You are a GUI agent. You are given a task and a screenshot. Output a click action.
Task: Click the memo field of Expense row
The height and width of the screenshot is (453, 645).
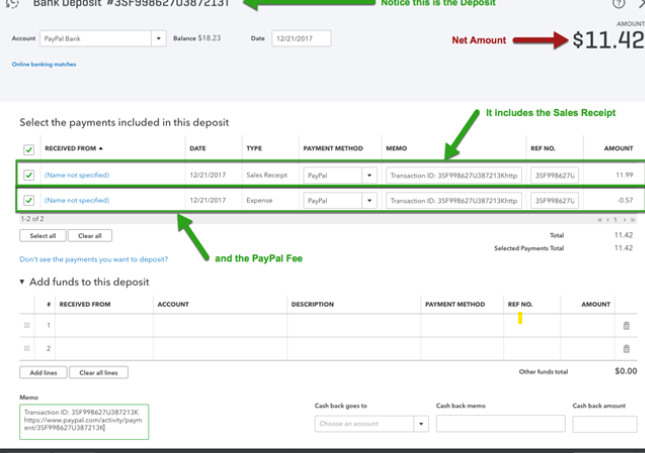click(x=454, y=201)
